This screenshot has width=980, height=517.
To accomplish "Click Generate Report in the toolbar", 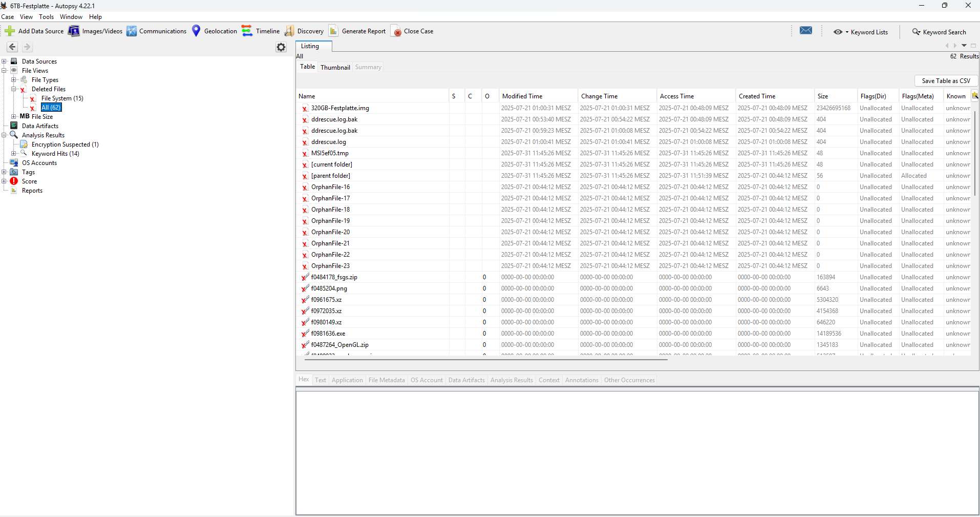I will [357, 31].
